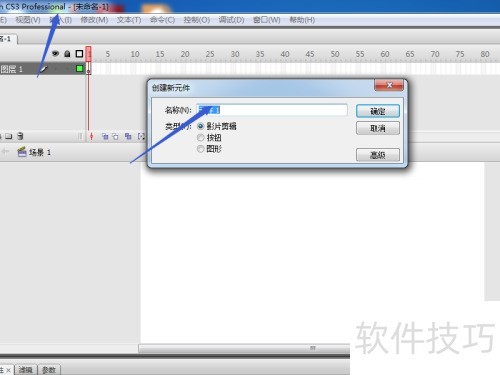Click the pencil icon on 图层 1
Screen dimensions: 500x375
click(x=44, y=69)
